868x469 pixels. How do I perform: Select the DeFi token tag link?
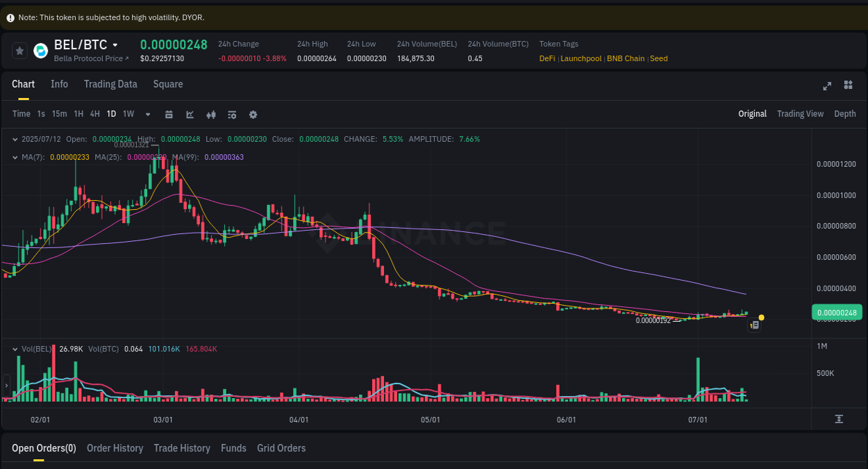[x=546, y=58]
